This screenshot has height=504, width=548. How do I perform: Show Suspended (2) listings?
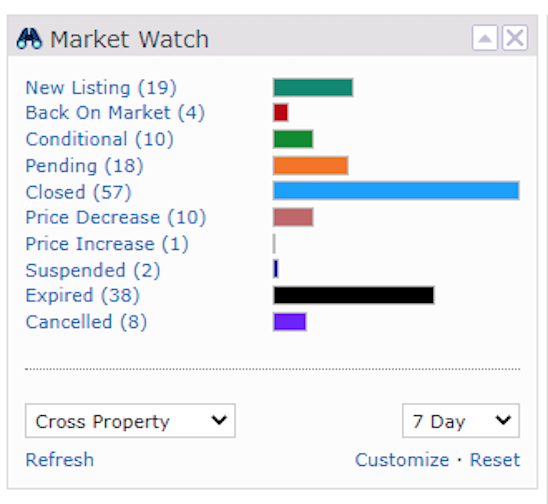[x=93, y=270]
